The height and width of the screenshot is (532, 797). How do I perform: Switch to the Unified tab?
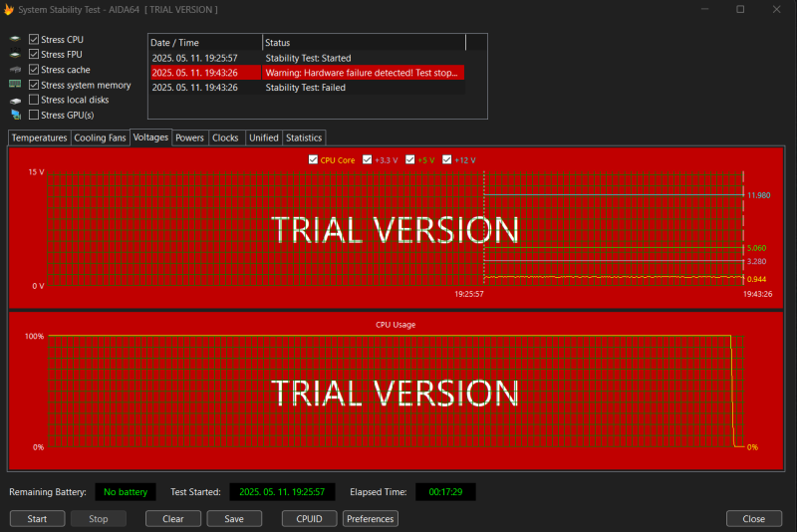[264, 137]
